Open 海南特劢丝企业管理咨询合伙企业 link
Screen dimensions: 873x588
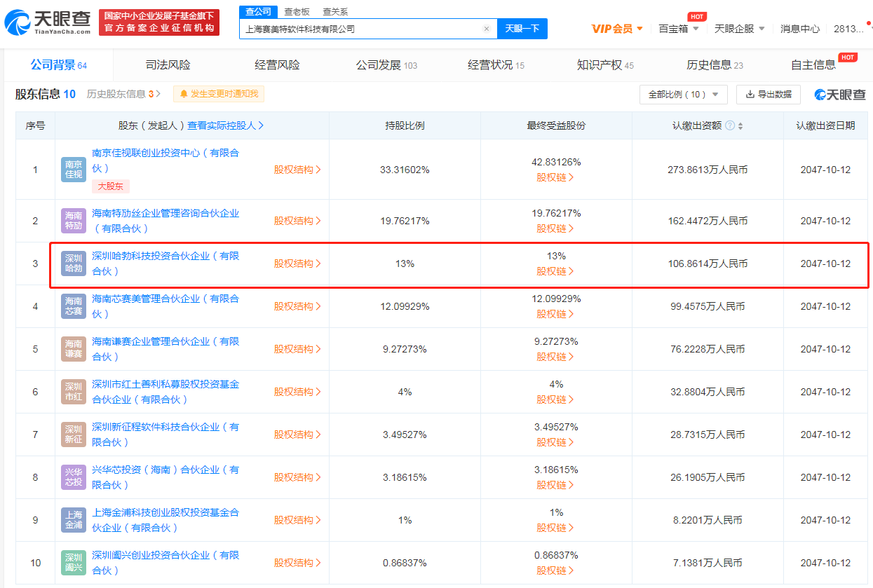point(165,221)
